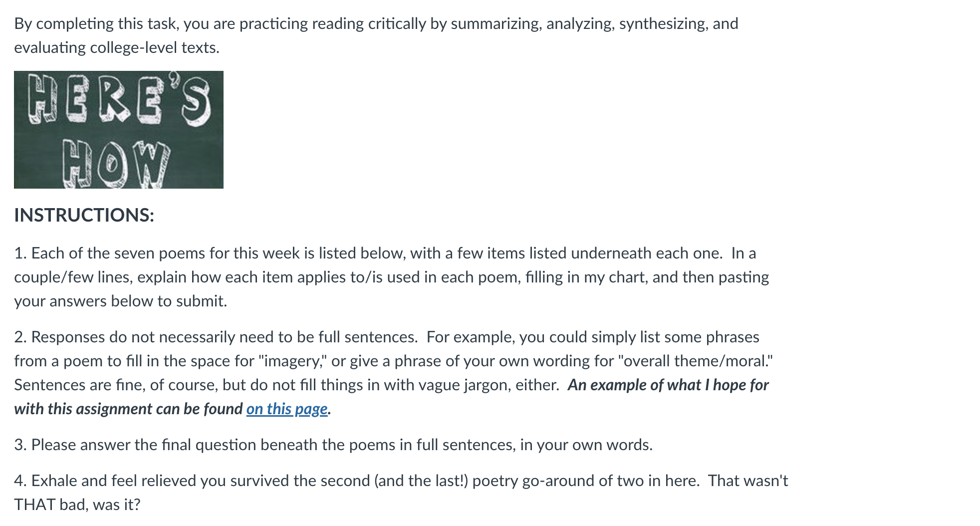Click the 'Here's How' chalkboard image

click(119, 130)
